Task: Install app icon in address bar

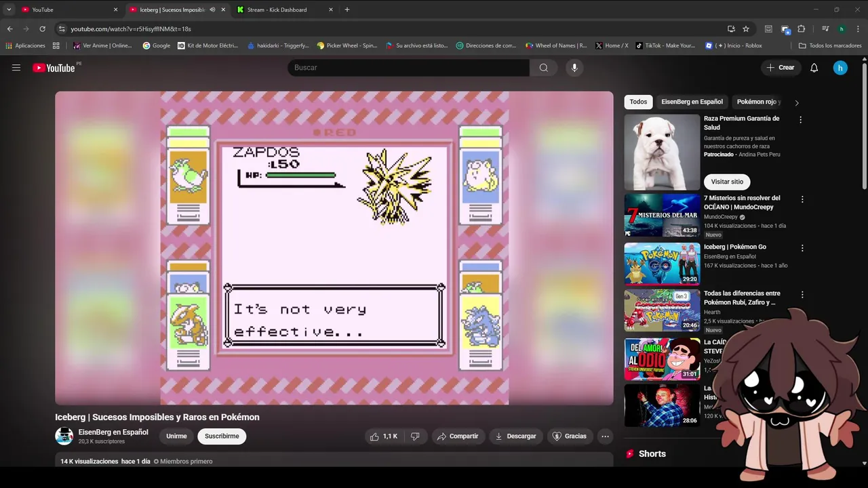Action: point(731,29)
